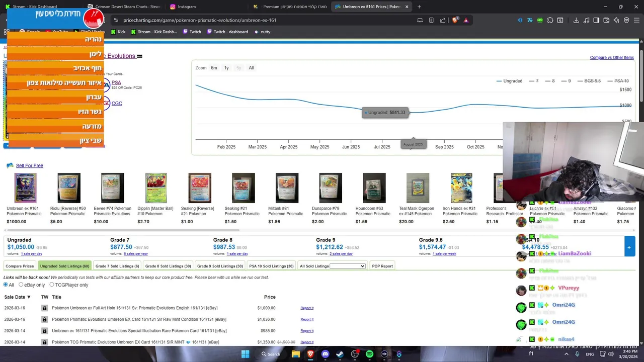The width and height of the screenshot is (644, 362).
Task: Switch to Grade 7 Sold Listings (6) tab
Action: point(117,266)
